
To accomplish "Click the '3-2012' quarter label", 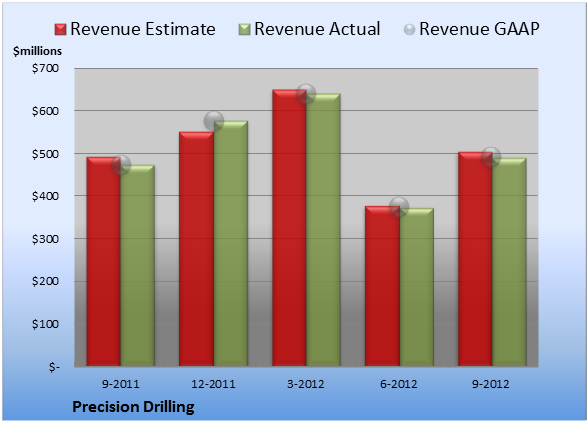I will pyautogui.click(x=306, y=384).
